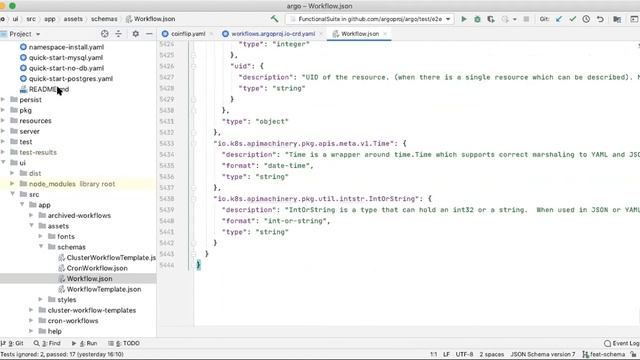Screen dimensions: 640x360
Task: Click the Git commit checkmark icon
Action: coord(573,19)
